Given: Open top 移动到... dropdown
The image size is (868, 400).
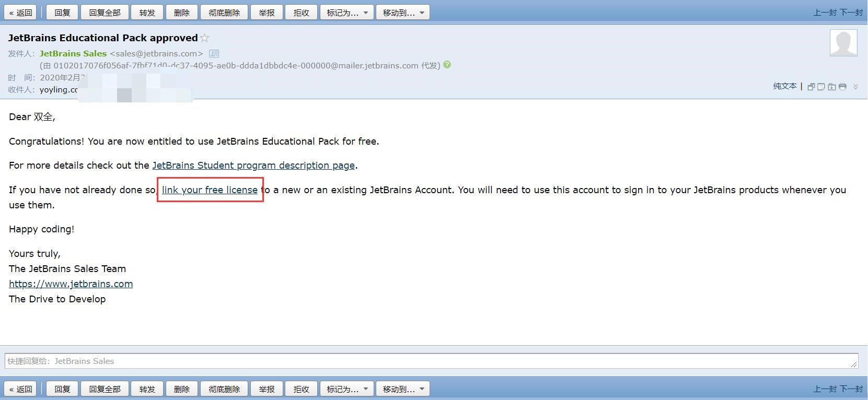Looking at the screenshot, I should tap(403, 13).
